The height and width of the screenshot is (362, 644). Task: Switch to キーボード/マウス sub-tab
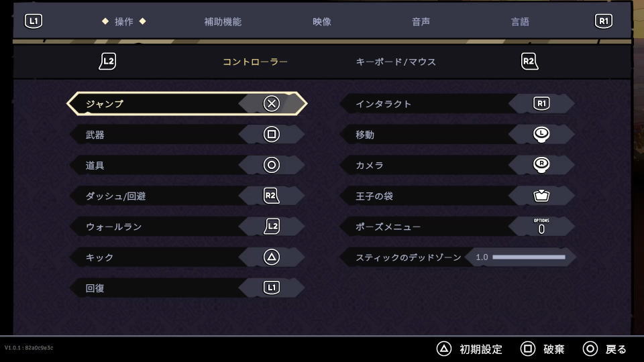pyautogui.click(x=396, y=62)
